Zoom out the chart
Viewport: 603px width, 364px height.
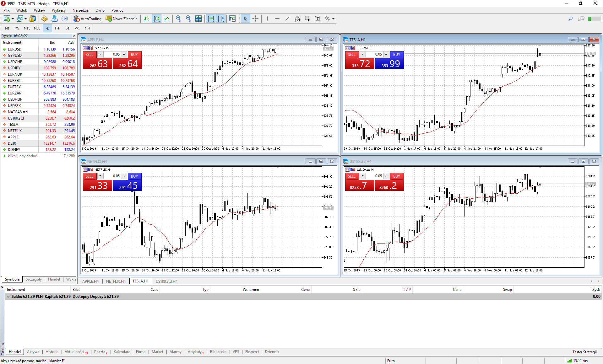(x=188, y=19)
